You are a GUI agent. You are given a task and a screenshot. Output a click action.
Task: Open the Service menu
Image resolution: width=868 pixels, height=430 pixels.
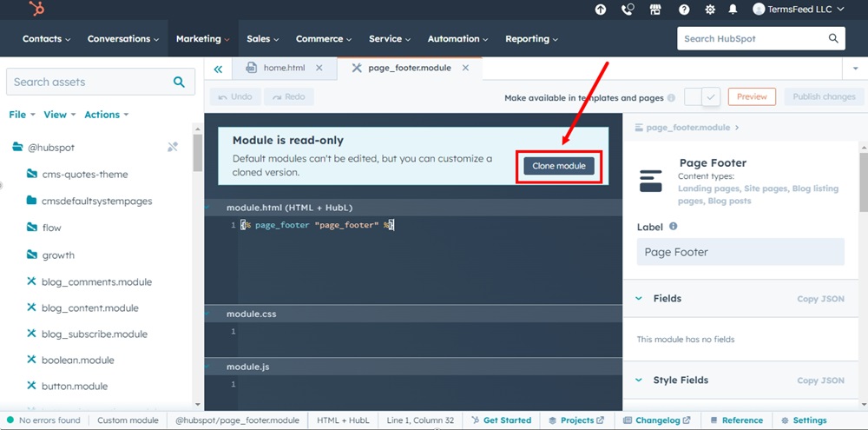click(390, 39)
